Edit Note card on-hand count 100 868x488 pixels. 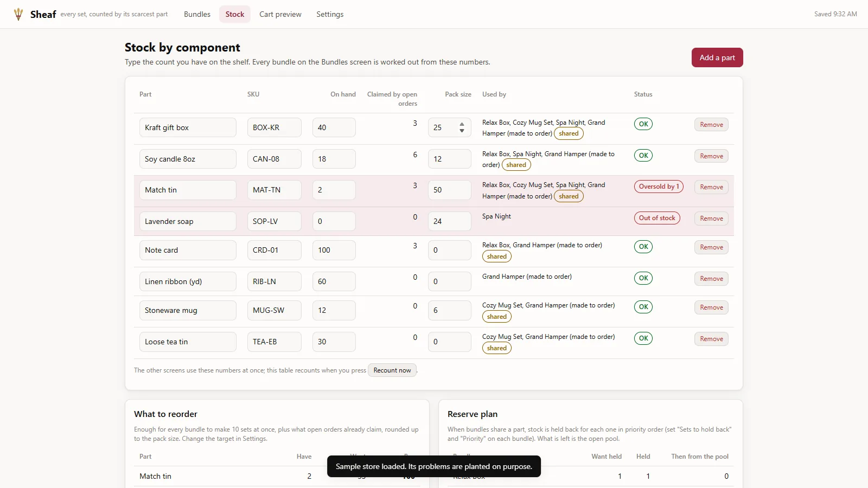[x=334, y=250]
